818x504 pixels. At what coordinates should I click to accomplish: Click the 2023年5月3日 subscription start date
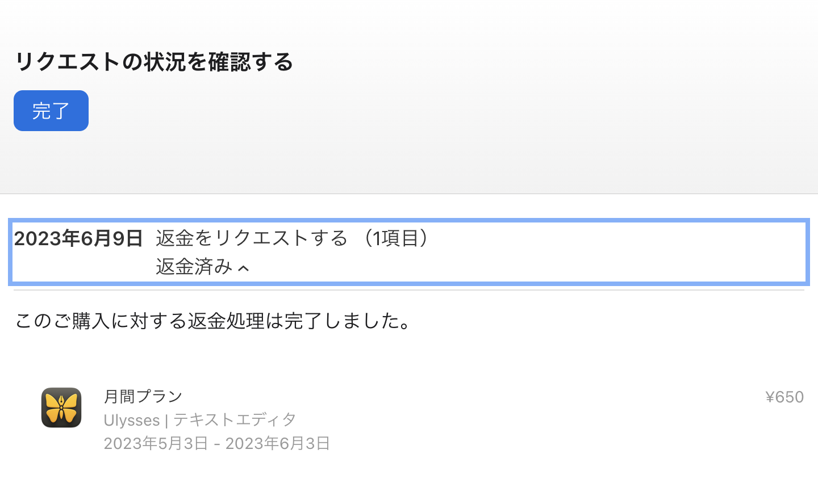pos(156,443)
